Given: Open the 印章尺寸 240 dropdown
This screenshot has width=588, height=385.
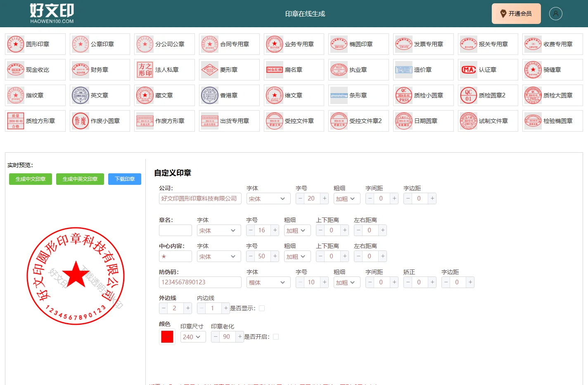Looking at the screenshot, I should (x=193, y=337).
